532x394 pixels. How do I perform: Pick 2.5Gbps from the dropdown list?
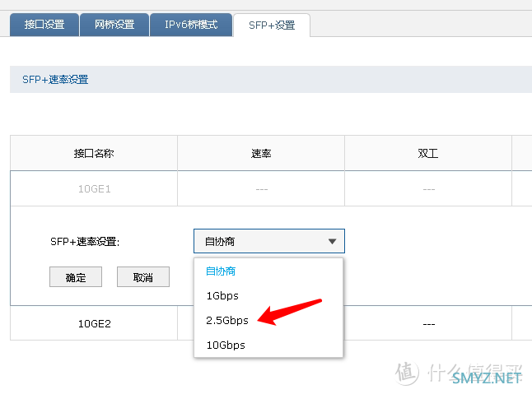[x=227, y=320]
